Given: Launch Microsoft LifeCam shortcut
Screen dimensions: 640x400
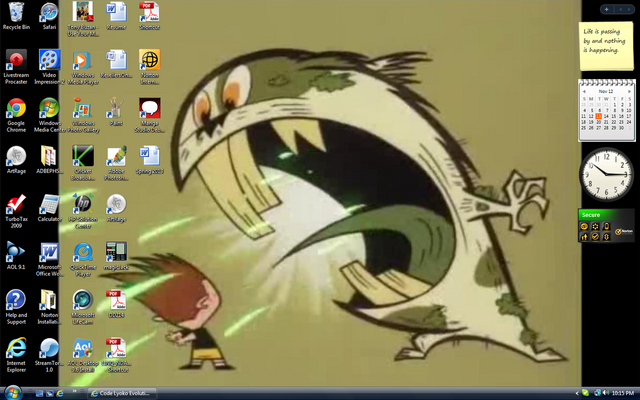Looking at the screenshot, I should coord(83,307).
